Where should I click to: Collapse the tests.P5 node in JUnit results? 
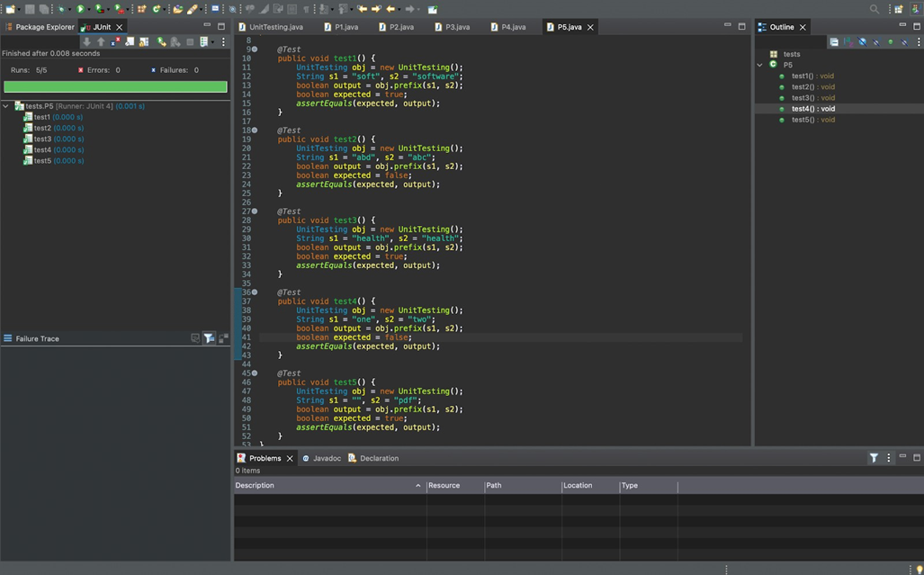[x=6, y=106]
